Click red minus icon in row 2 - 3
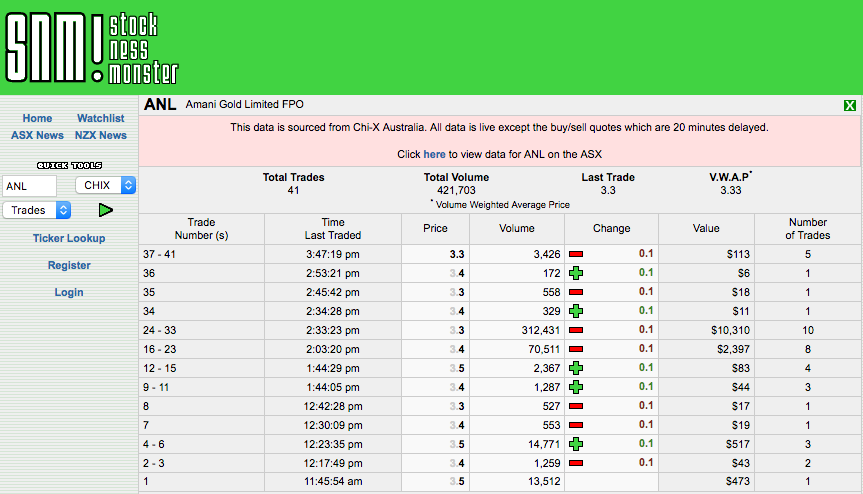Screen dimensions: 863x494 tap(576, 463)
